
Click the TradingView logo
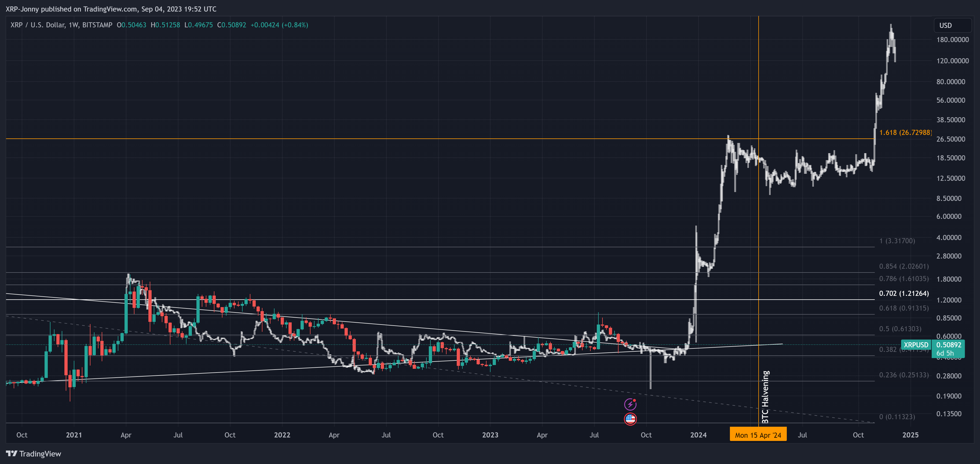point(34,454)
